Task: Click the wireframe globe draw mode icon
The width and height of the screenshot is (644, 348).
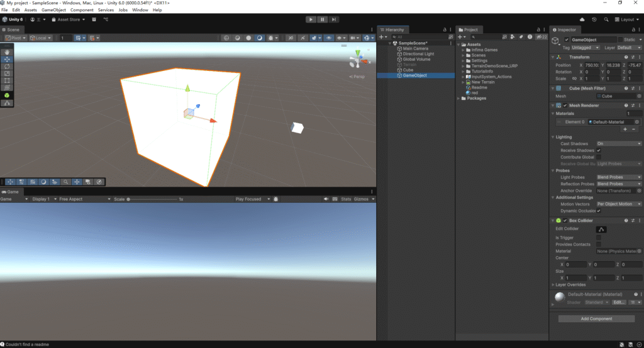Action: (226, 38)
